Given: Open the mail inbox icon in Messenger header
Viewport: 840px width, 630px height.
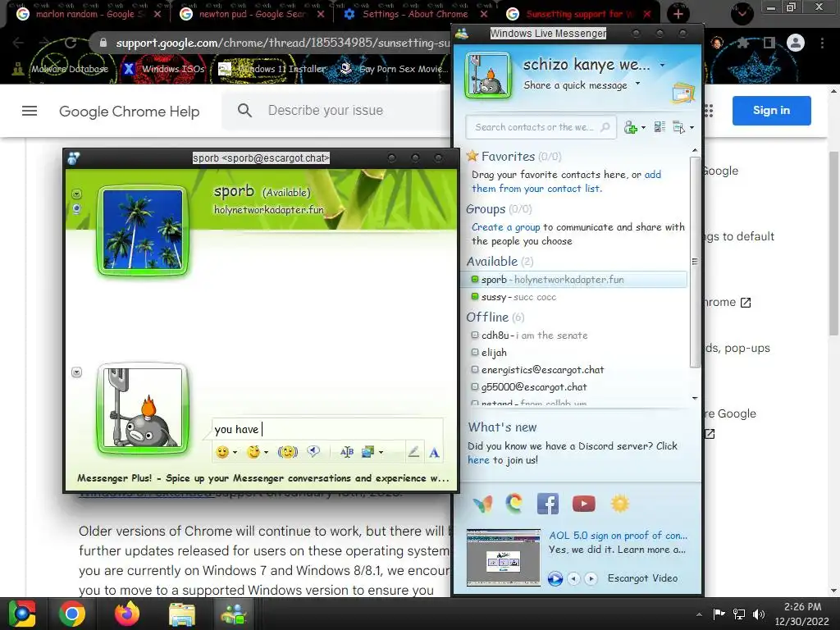Looking at the screenshot, I should pyautogui.click(x=683, y=94).
